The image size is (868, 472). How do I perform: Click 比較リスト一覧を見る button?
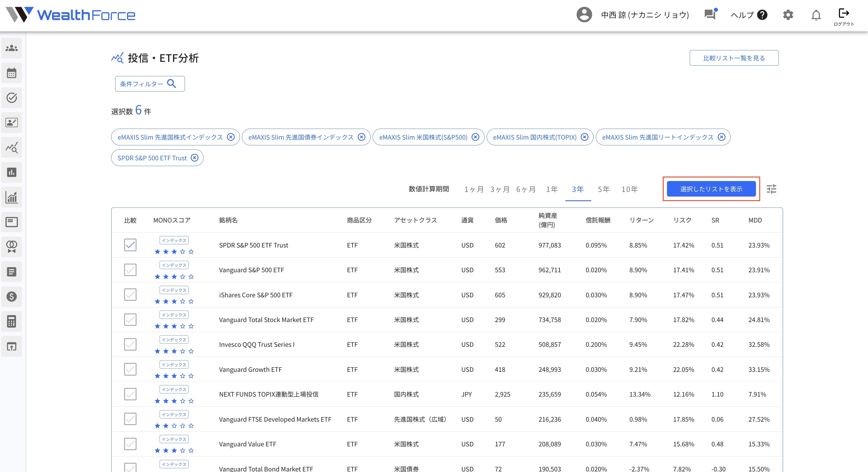tap(734, 58)
